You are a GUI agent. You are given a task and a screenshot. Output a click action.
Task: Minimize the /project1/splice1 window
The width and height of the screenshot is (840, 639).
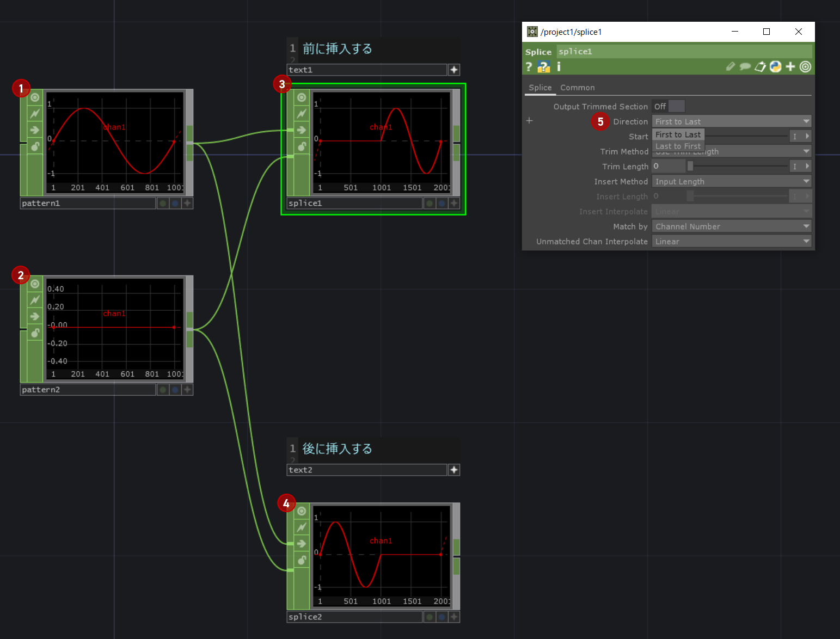(735, 32)
